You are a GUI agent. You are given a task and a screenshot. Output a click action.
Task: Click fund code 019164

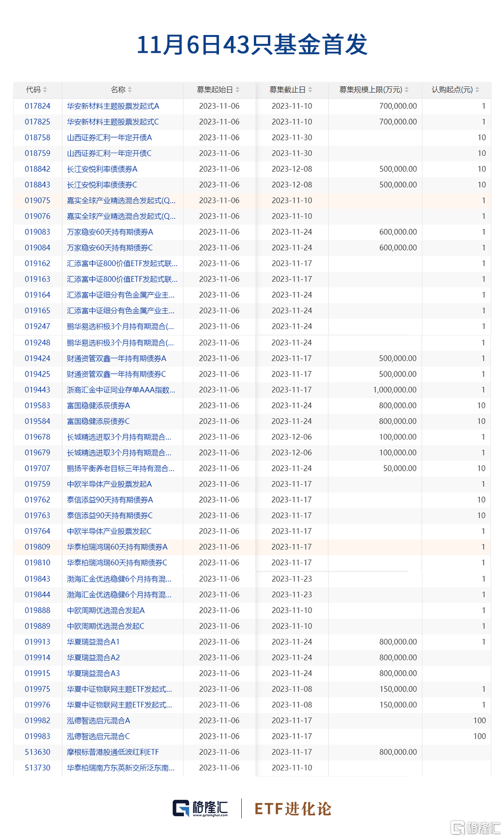37,295
